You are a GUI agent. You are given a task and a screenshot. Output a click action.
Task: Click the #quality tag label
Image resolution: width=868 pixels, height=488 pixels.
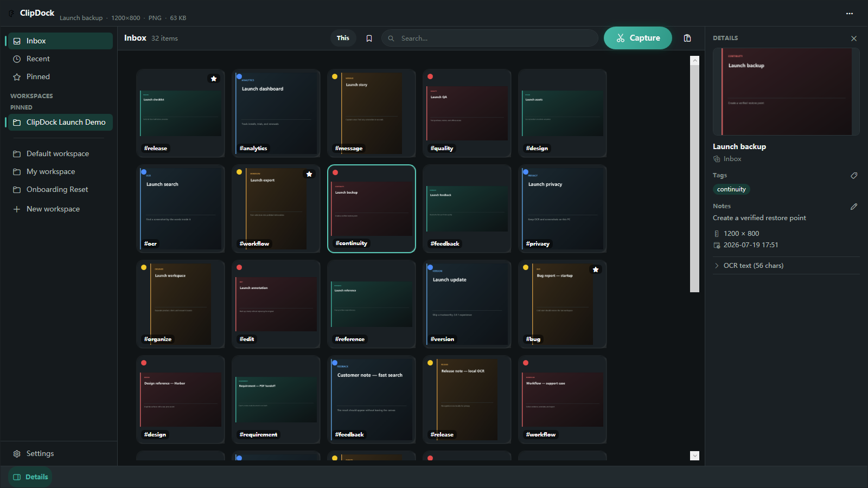coord(442,148)
